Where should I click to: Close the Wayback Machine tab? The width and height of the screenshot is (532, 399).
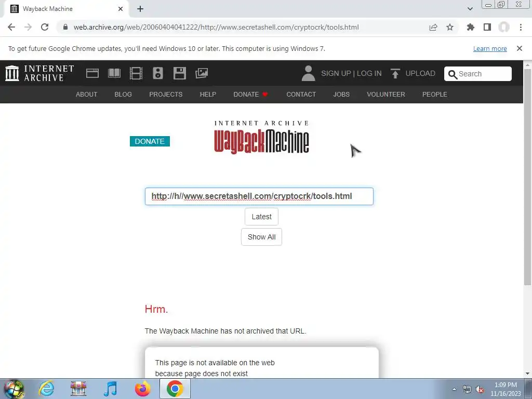coord(121,9)
